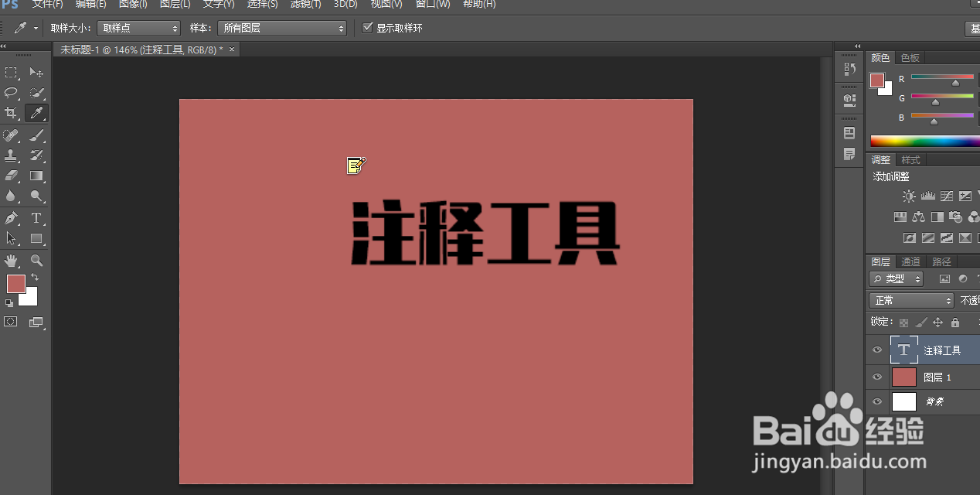
Task: Select the Clone Stamp tool
Action: click(11, 155)
